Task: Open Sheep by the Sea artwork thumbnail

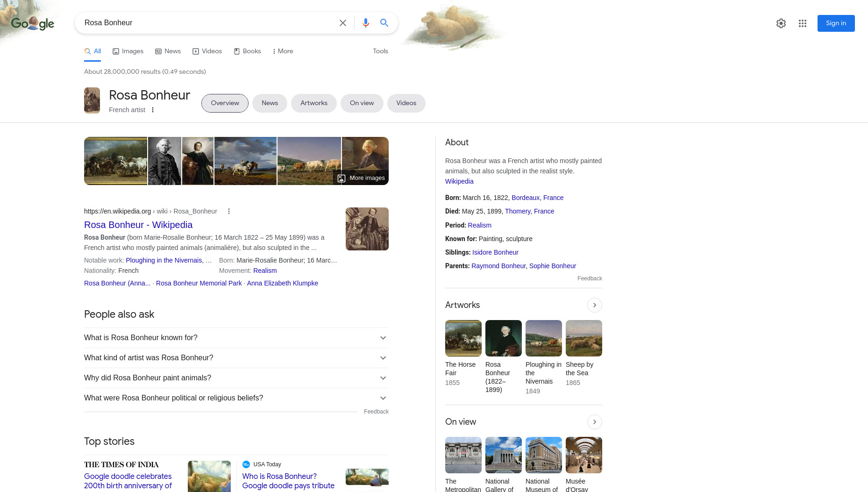Action: 584,338
